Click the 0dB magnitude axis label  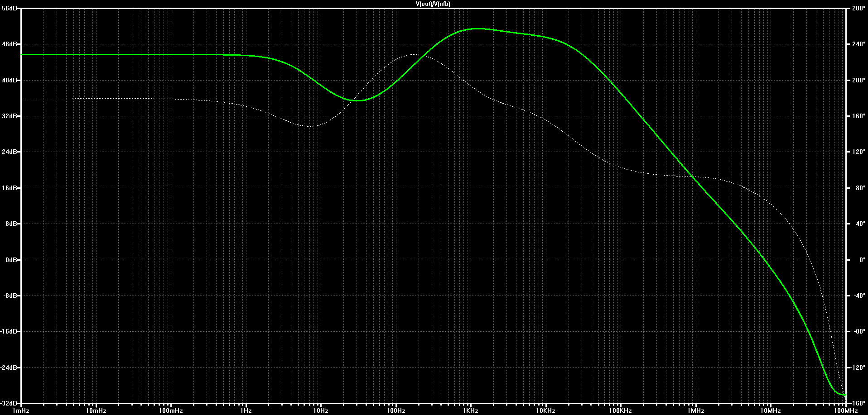[x=11, y=260]
